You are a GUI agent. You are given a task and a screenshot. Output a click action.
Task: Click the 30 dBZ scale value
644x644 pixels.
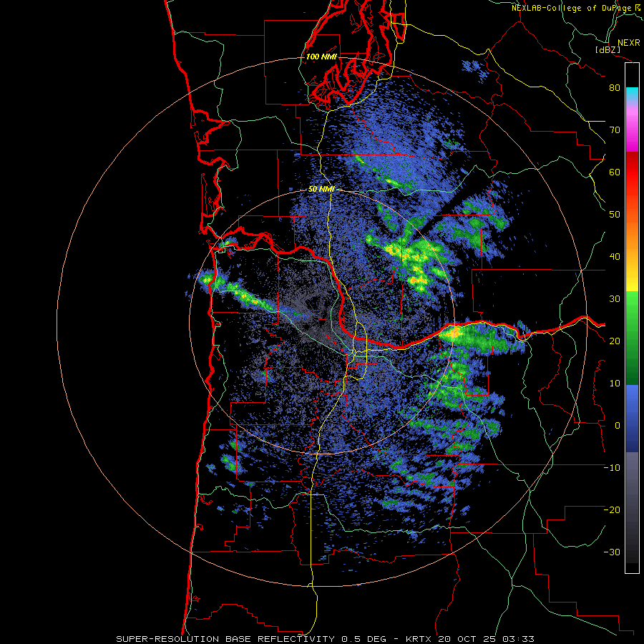[615, 299]
